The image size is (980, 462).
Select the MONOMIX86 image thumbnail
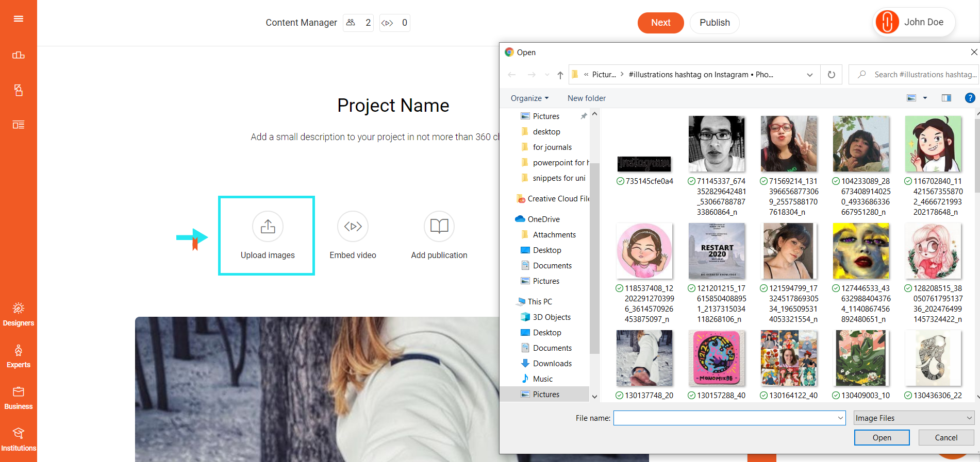pyautogui.click(x=717, y=358)
